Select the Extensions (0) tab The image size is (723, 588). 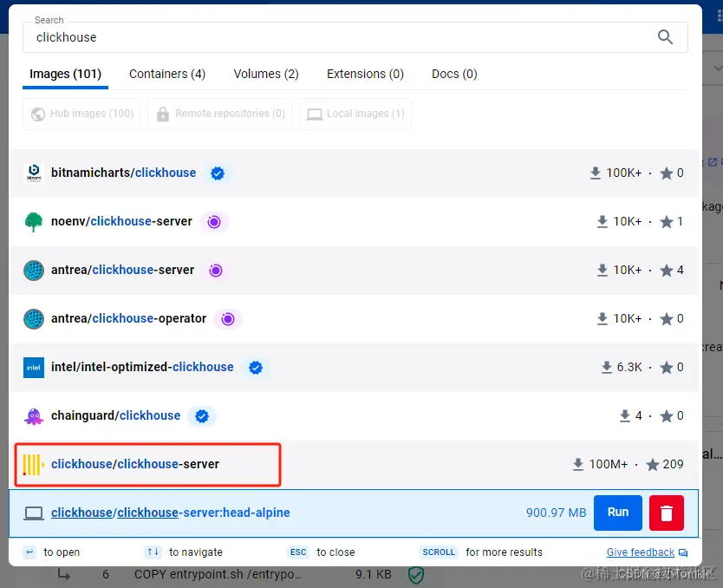(x=365, y=74)
